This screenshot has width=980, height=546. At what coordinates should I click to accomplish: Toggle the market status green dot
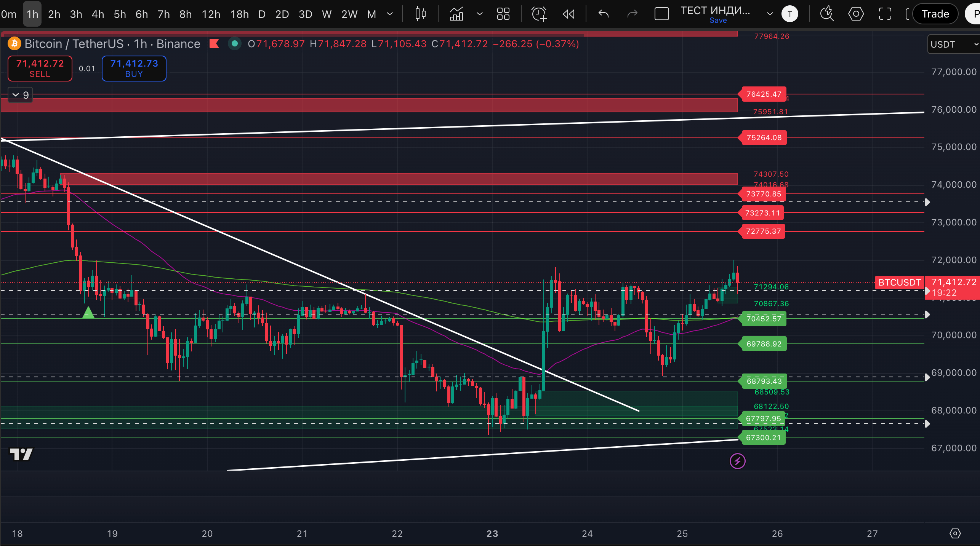click(235, 44)
